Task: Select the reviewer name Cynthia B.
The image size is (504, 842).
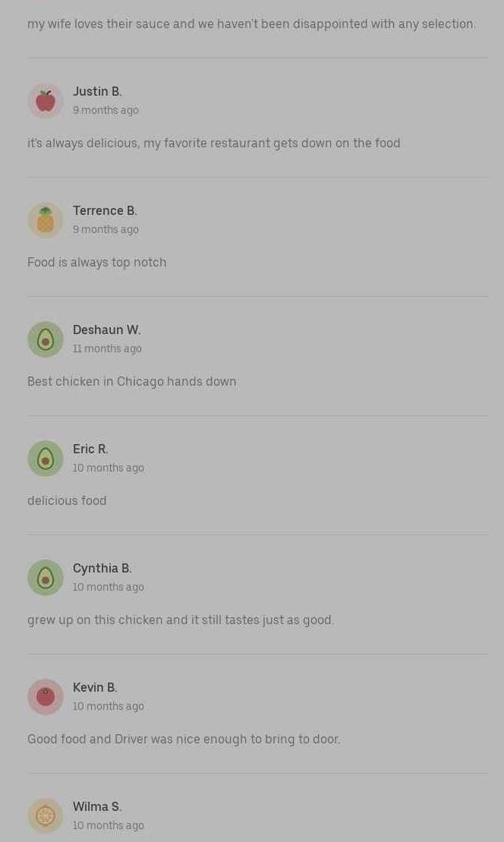Action: coord(102,568)
